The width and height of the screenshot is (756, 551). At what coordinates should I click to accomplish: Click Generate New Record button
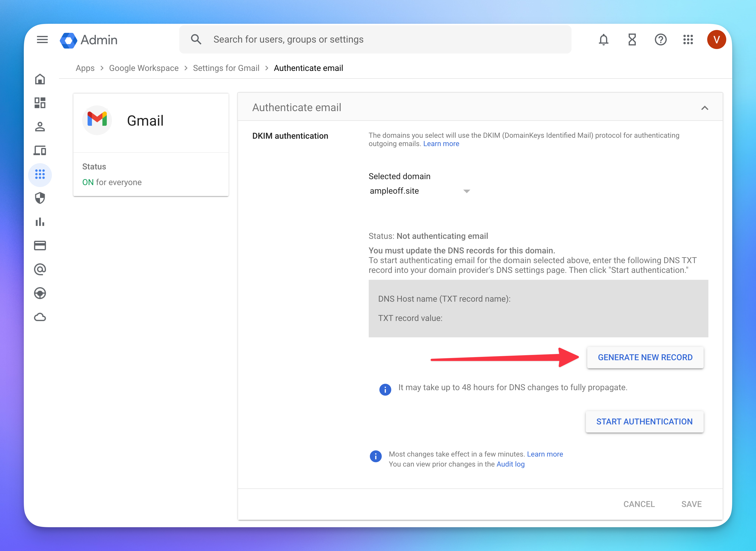tap(645, 358)
